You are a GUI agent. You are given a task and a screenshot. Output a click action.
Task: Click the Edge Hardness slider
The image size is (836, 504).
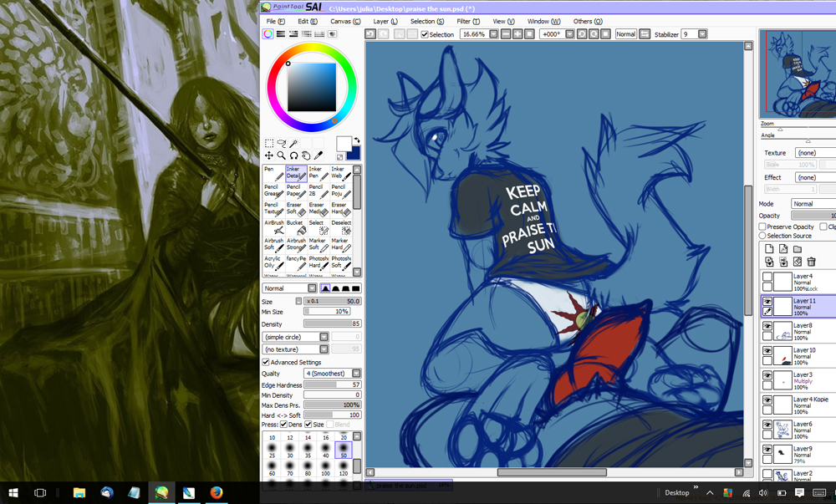(x=332, y=384)
